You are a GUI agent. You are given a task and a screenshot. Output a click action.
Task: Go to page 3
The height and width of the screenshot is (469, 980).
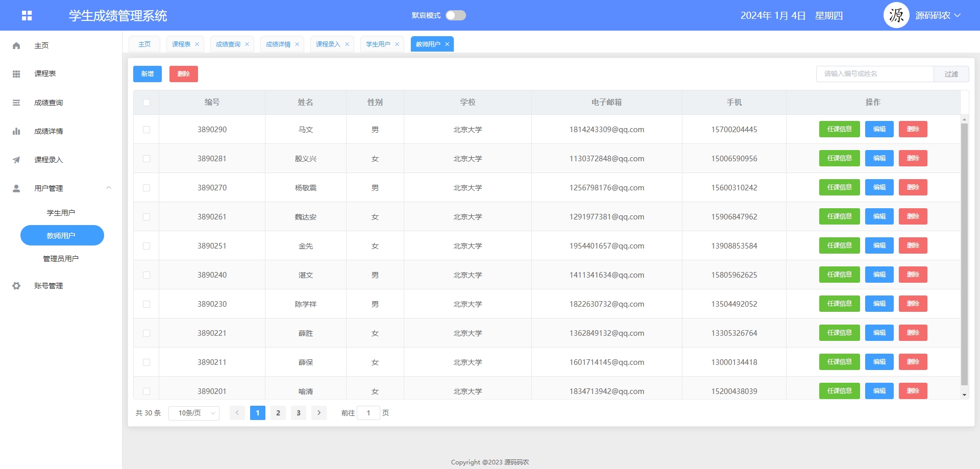click(299, 413)
